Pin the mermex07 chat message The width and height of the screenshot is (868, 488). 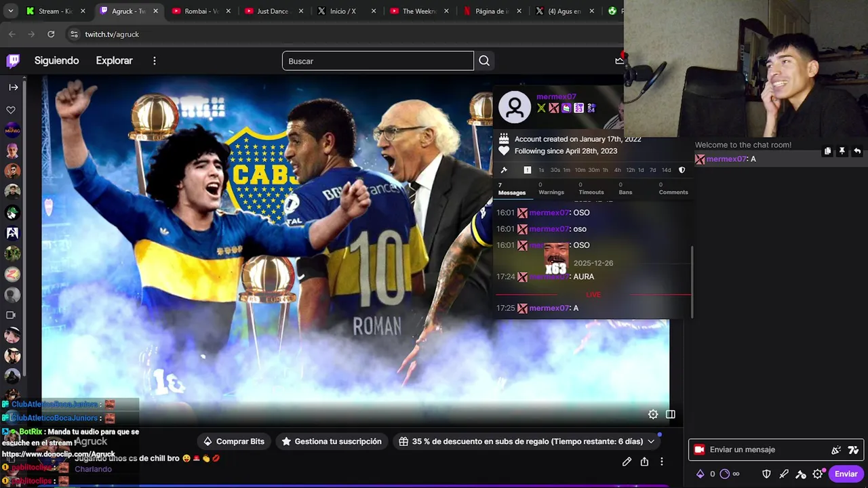(x=842, y=151)
